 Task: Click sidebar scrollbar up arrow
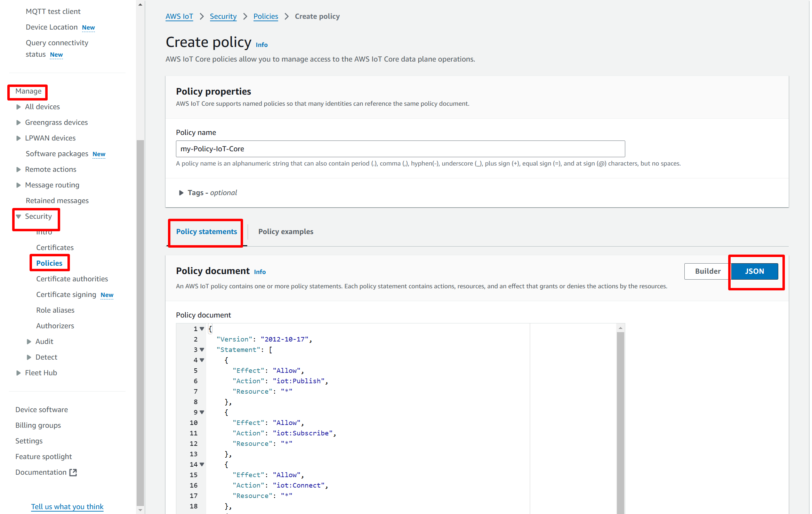(x=140, y=5)
